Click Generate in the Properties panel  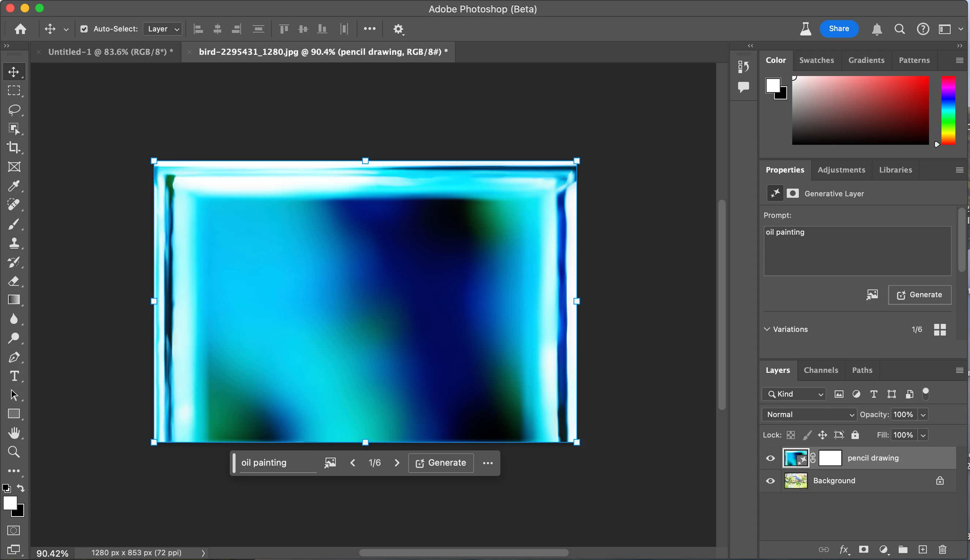[920, 295]
